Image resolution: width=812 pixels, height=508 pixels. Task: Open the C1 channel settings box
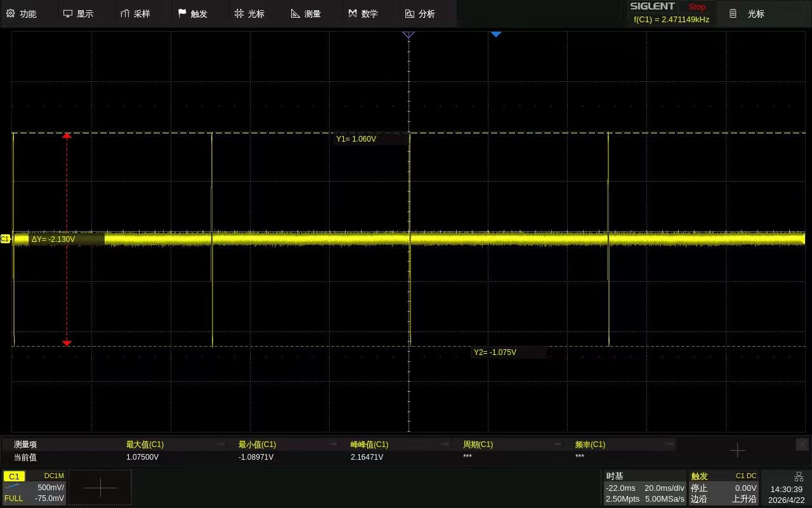tap(34, 487)
